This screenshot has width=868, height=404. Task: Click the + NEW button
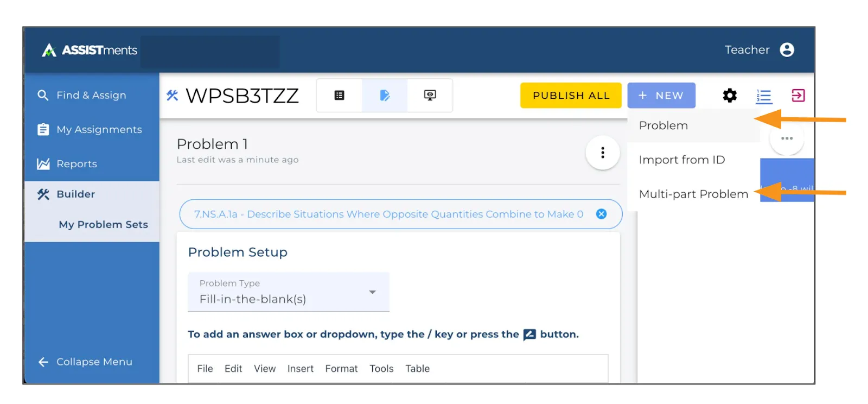[x=661, y=96]
